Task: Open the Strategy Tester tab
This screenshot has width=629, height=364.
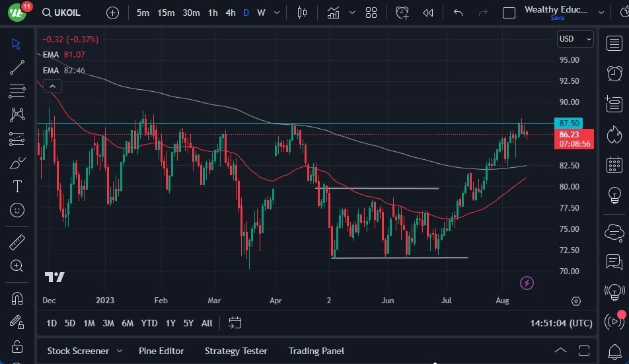Action: (236, 351)
